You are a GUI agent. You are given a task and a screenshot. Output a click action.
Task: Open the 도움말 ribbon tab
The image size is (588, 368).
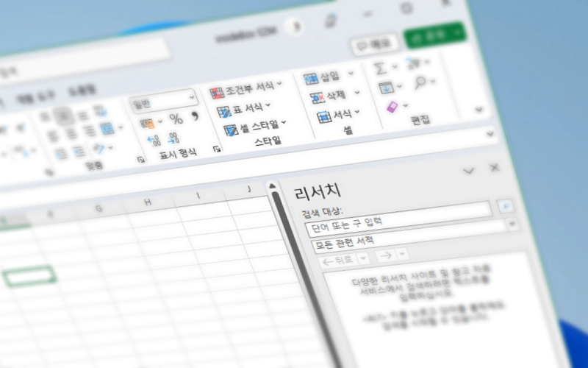click(x=82, y=90)
